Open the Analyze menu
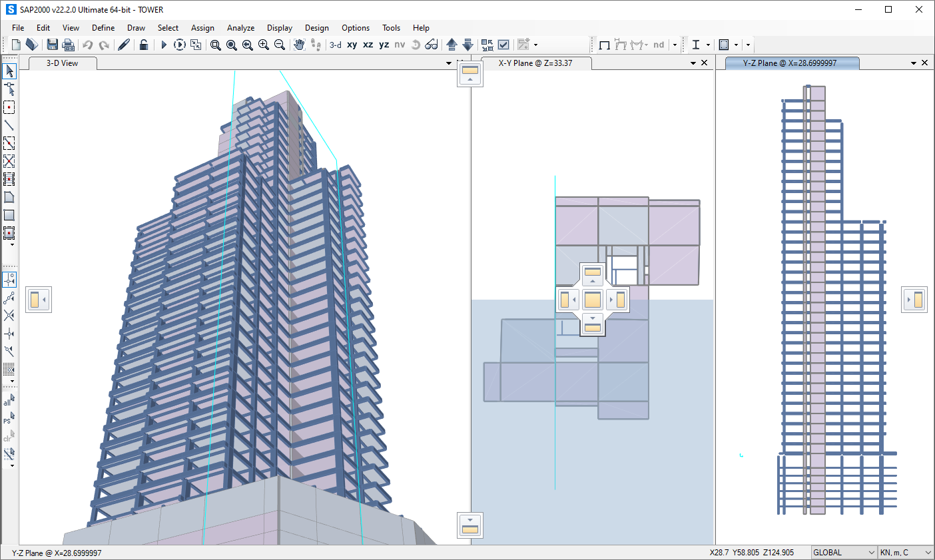Viewport: 935px width, 560px height. point(240,28)
